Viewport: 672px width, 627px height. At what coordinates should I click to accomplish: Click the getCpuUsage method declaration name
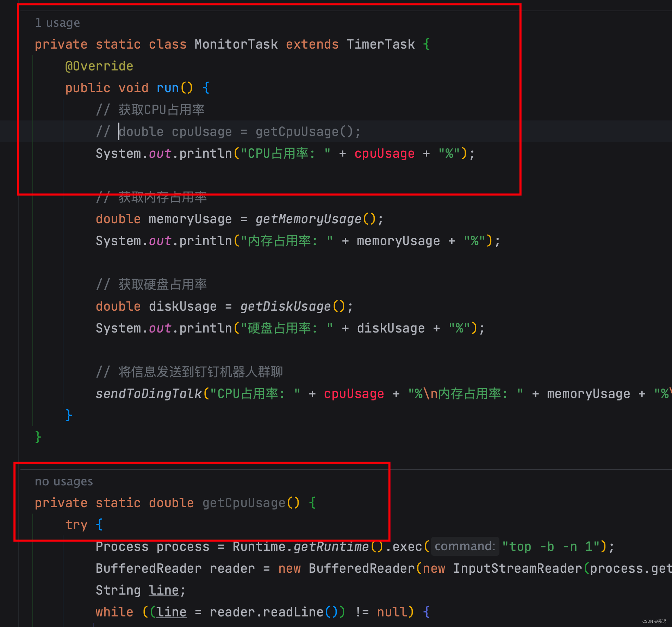coord(244,503)
